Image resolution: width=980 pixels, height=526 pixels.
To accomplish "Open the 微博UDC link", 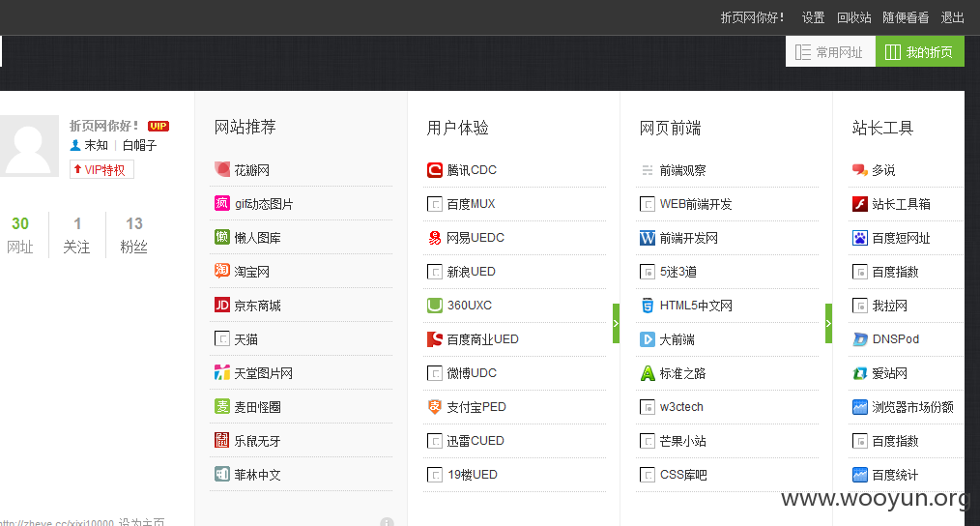I will pyautogui.click(x=472, y=373).
